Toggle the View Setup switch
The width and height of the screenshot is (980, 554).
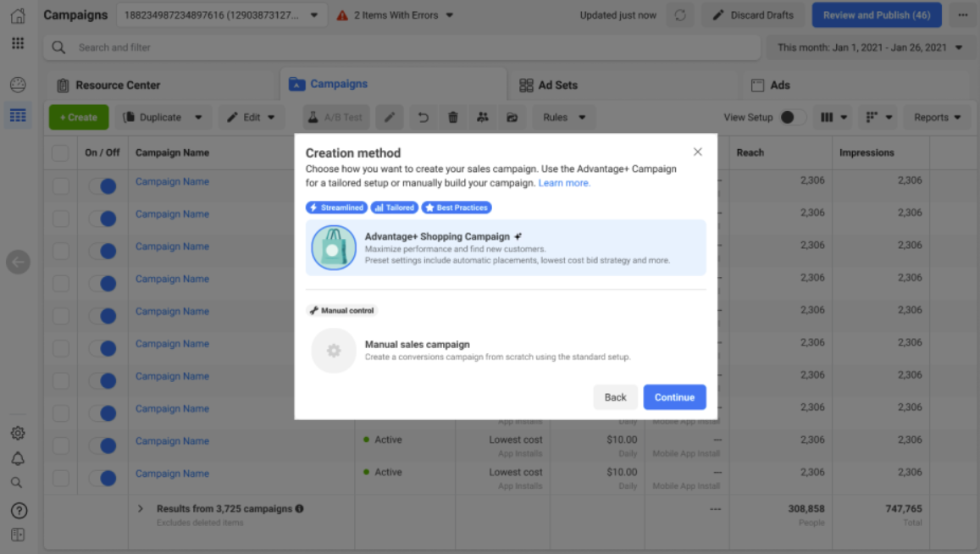795,117
